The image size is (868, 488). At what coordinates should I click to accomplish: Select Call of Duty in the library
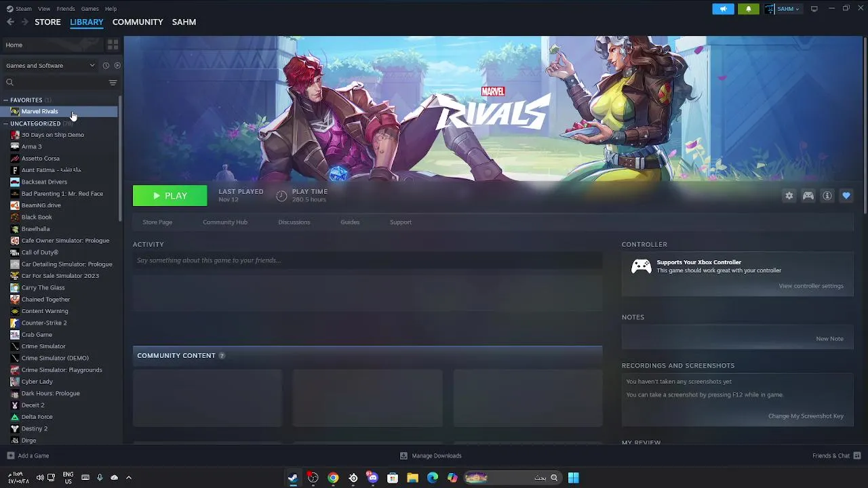pyautogui.click(x=39, y=252)
